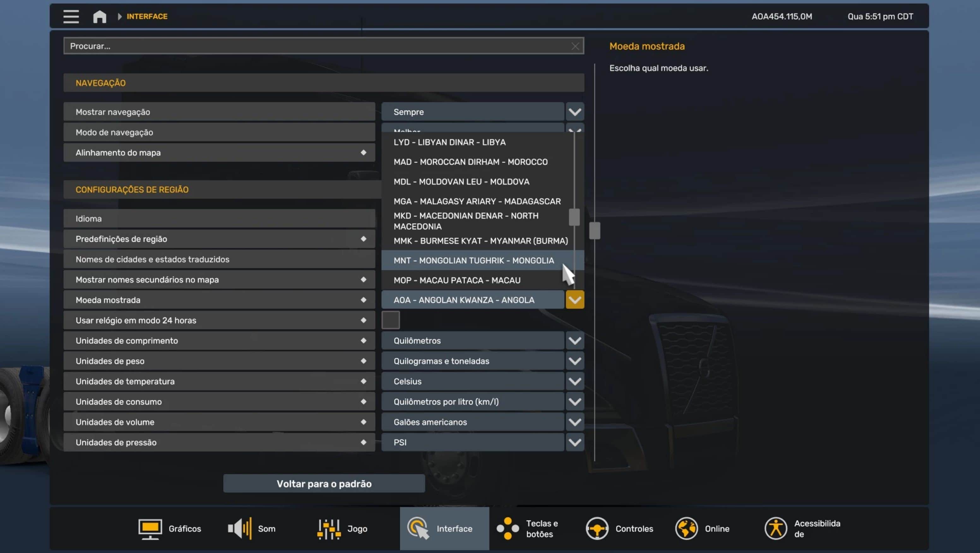Open Controles steering wheel icon

click(x=597, y=529)
